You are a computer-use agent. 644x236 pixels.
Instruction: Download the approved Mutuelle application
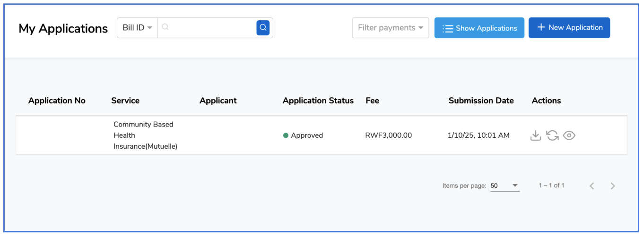pos(535,135)
